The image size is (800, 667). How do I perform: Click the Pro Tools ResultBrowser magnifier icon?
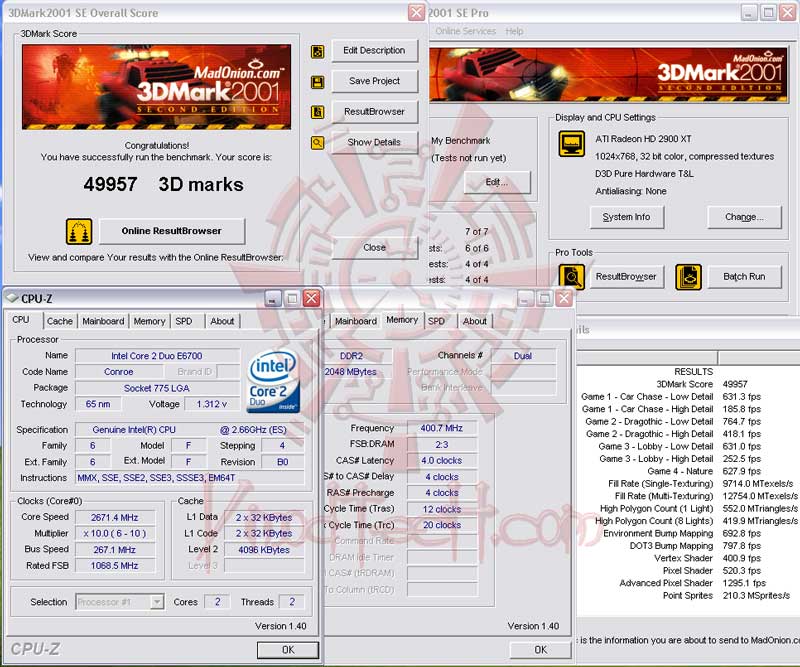point(571,277)
